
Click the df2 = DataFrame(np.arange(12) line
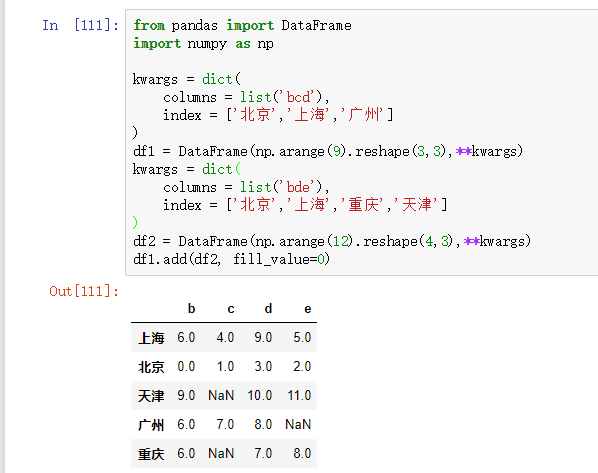click(332, 241)
